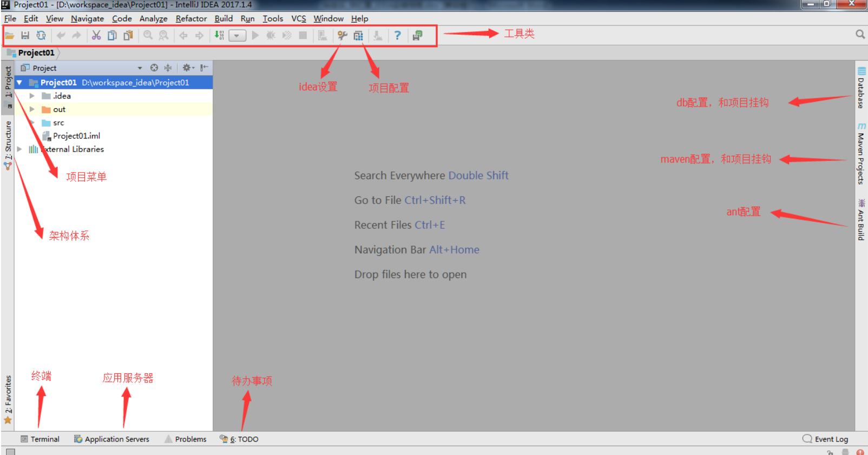This screenshot has width=868, height=455.
Task: Toggle the Project tool window side tab
Action: (8, 87)
